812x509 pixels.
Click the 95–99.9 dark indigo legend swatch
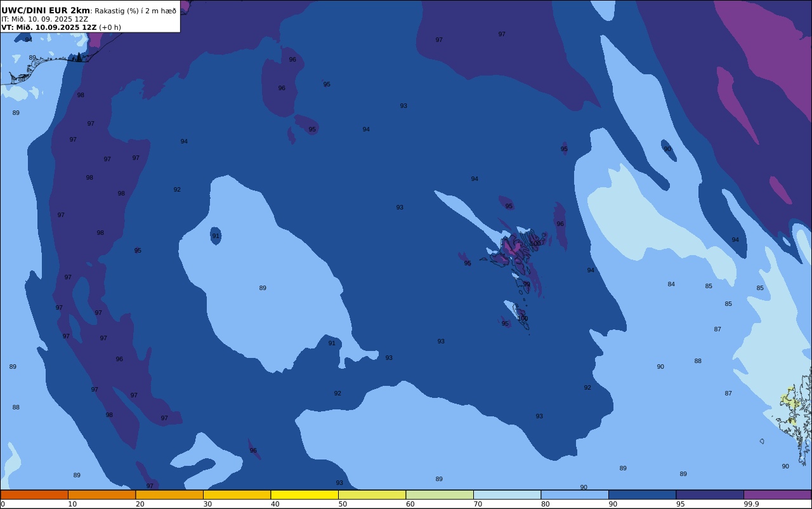pos(710,494)
